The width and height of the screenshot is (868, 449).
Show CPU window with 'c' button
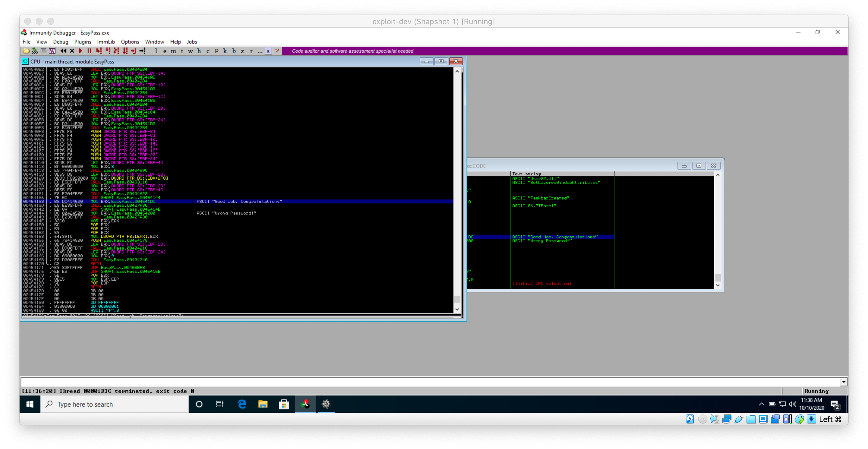[x=208, y=51]
